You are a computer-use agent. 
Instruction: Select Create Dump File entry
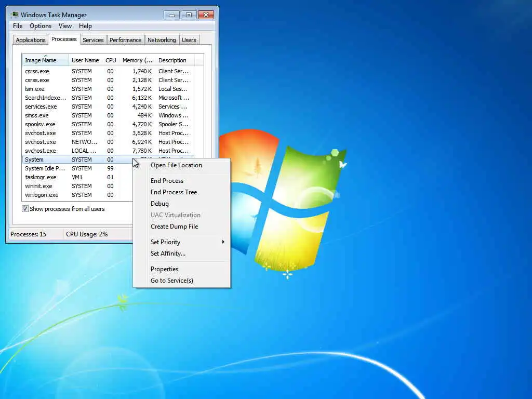[182, 227]
